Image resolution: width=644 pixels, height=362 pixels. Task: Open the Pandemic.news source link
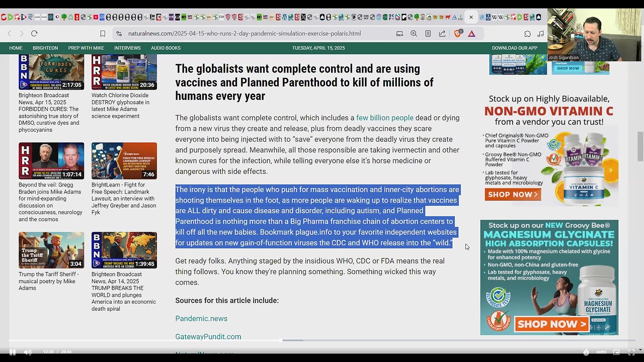pos(201,318)
